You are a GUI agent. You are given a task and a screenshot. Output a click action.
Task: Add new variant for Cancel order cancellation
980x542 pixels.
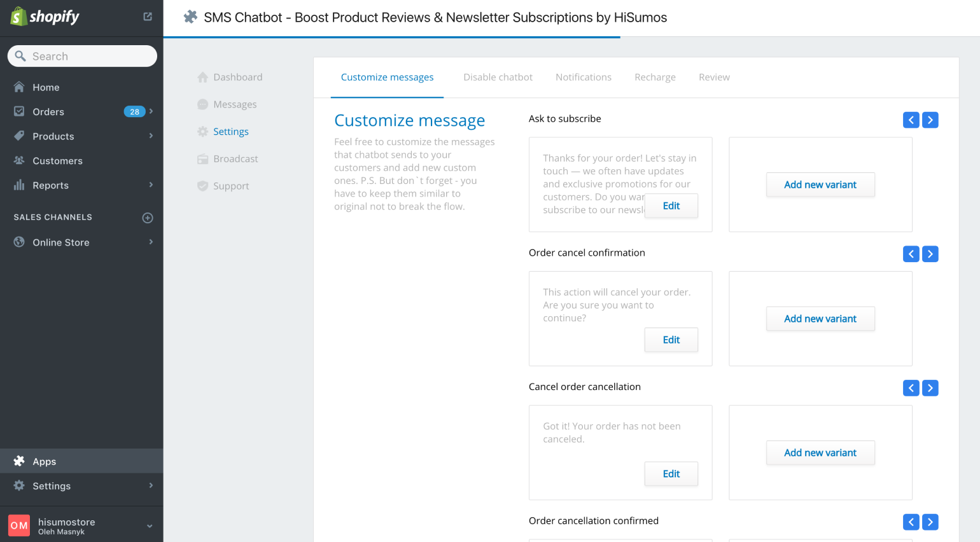pyautogui.click(x=820, y=453)
